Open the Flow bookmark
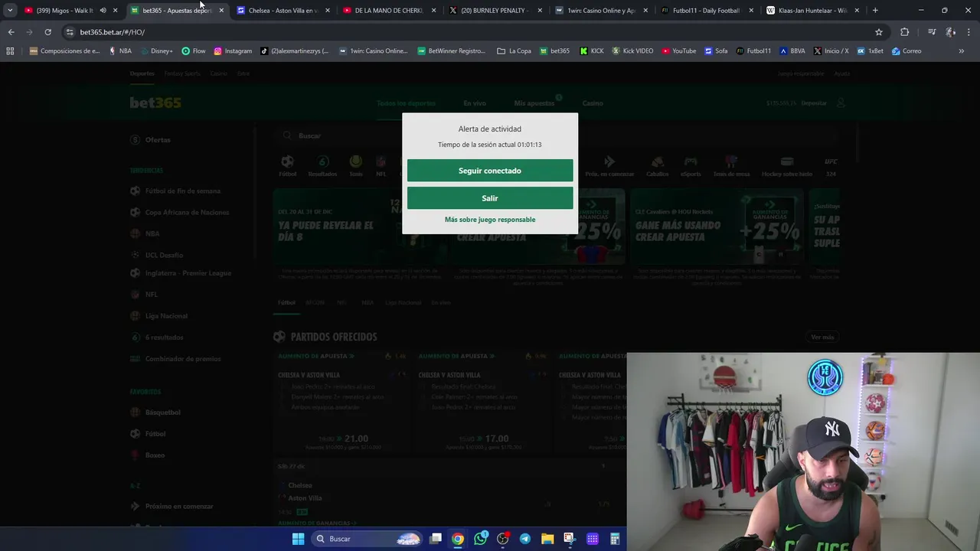The height and width of the screenshot is (551, 980). [x=194, y=51]
